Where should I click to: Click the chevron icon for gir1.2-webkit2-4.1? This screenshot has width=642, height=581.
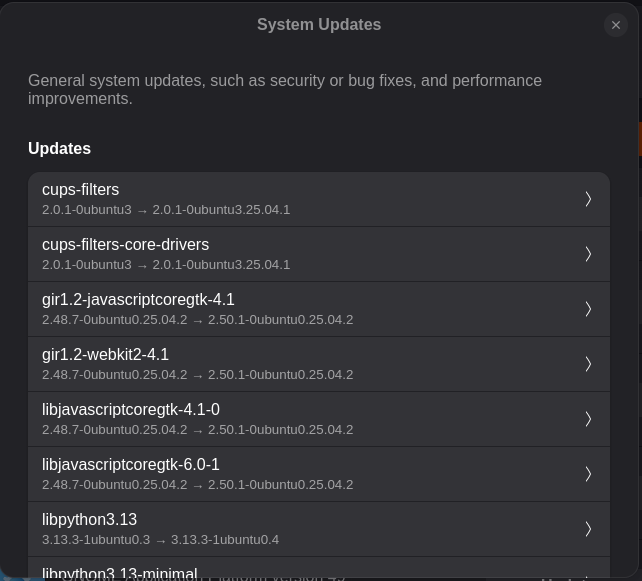(x=588, y=364)
